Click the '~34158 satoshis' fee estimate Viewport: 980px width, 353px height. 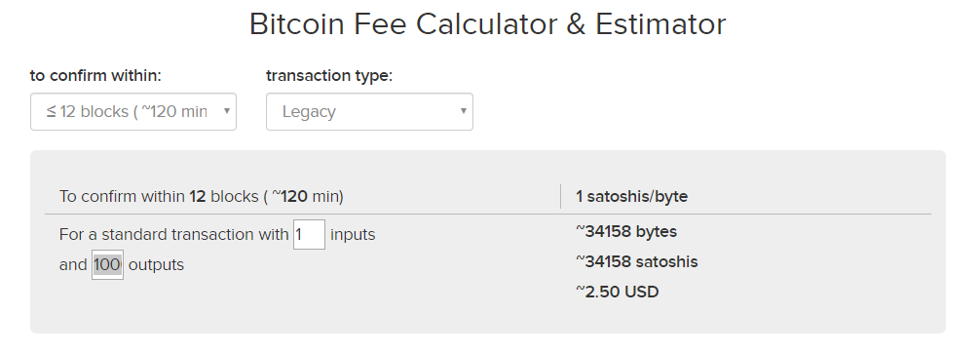(637, 261)
